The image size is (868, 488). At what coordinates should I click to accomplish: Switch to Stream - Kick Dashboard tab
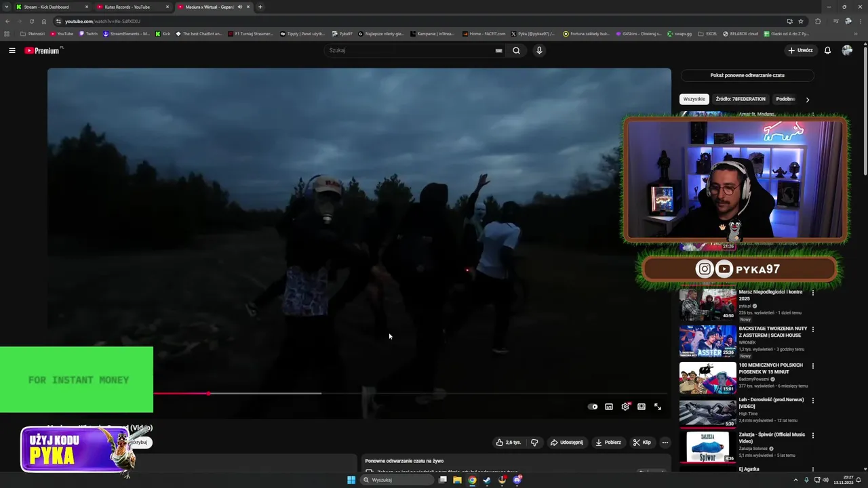pyautogui.click(x=51, y=7)
